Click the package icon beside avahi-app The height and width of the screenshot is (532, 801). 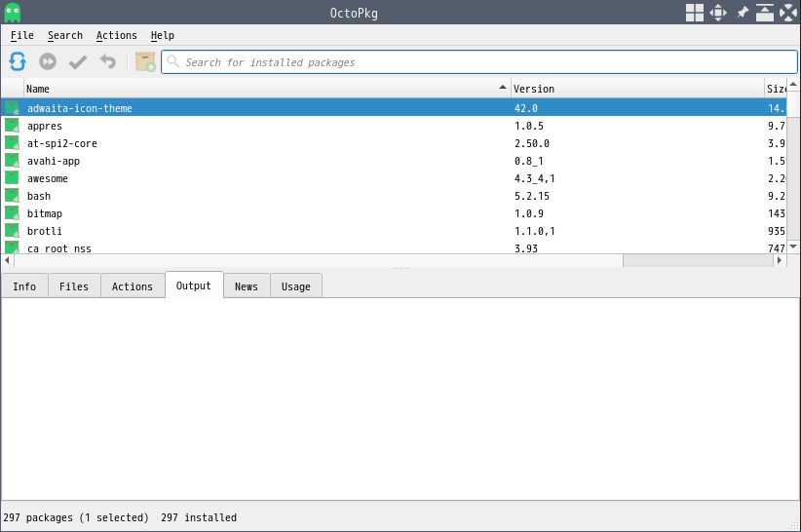tap(13, 161)
